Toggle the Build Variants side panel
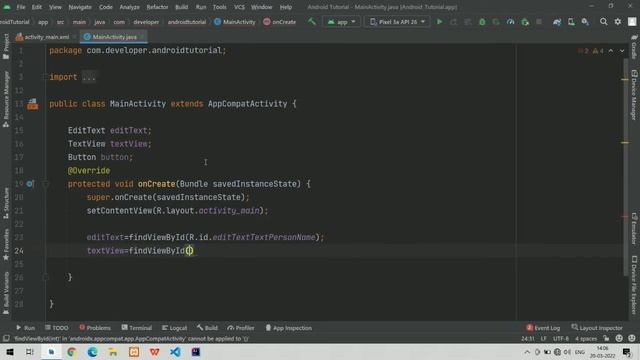 coord(6,293)
